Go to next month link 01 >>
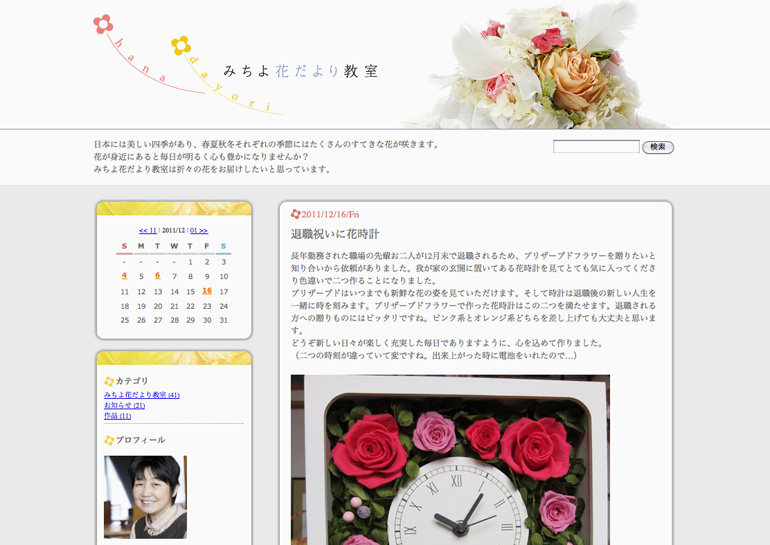 pos(199,230)
